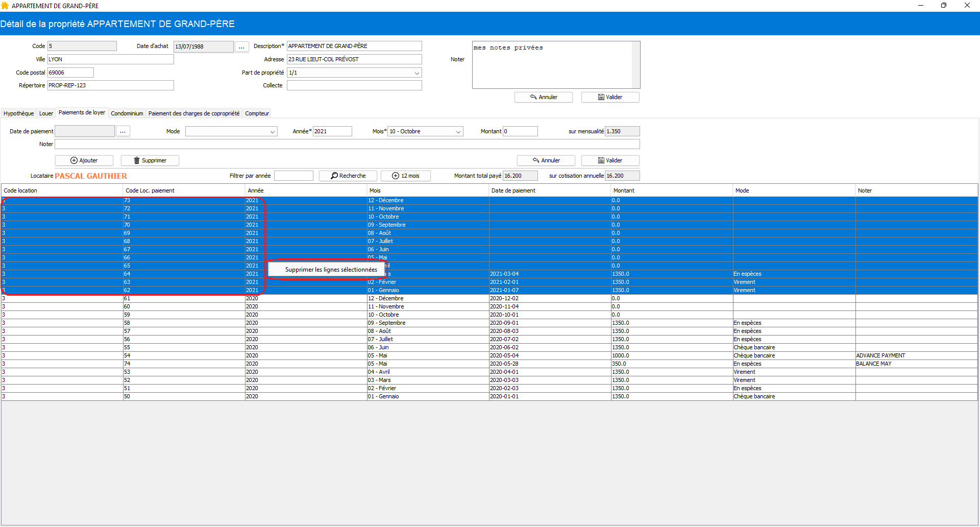The height and width of the screenshot is (527, 980).
Task: Click the Collecte field
Action: [x=354, y=85]
